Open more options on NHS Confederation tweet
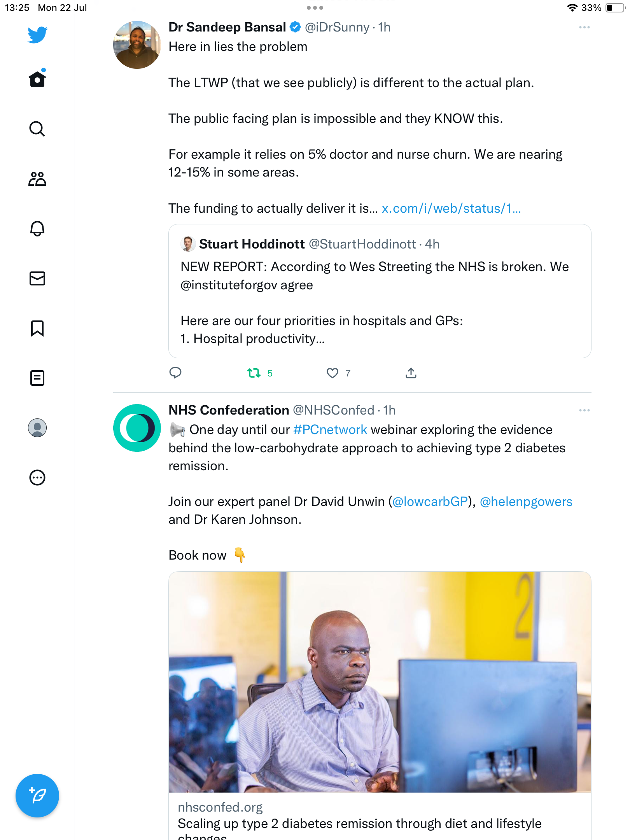This screenshot has width=630, height=840. coord(584,410)
